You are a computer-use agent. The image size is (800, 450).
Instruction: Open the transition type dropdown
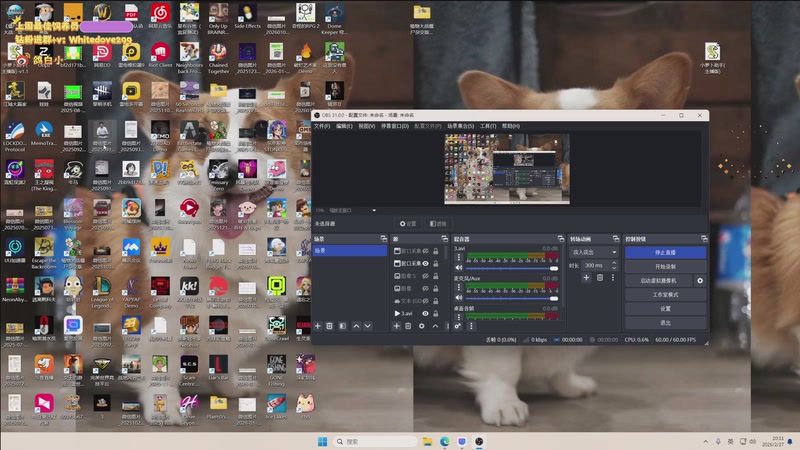(594, 252)
